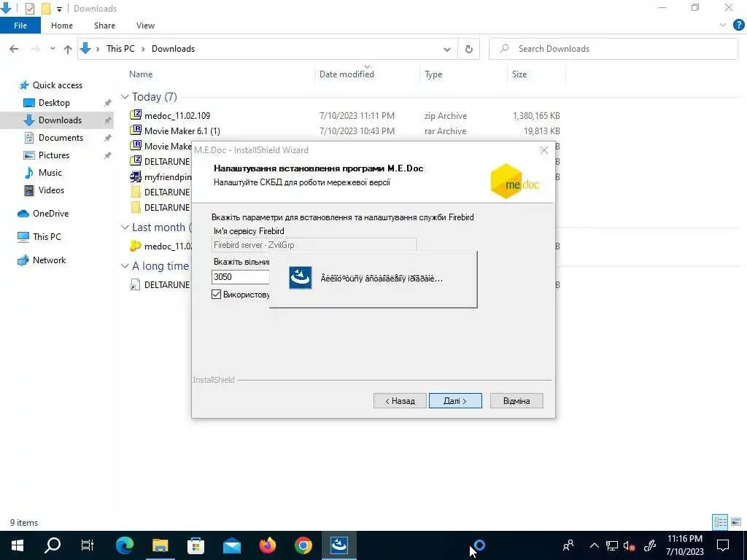Open the View ribbon tab
This screenshot has width=747, height=560.
point(145,26)
